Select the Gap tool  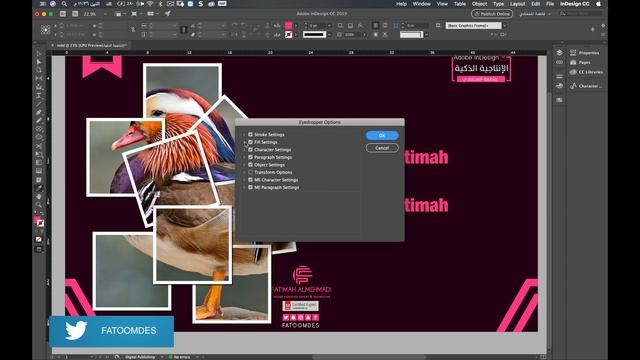click(x=39, y=78)
